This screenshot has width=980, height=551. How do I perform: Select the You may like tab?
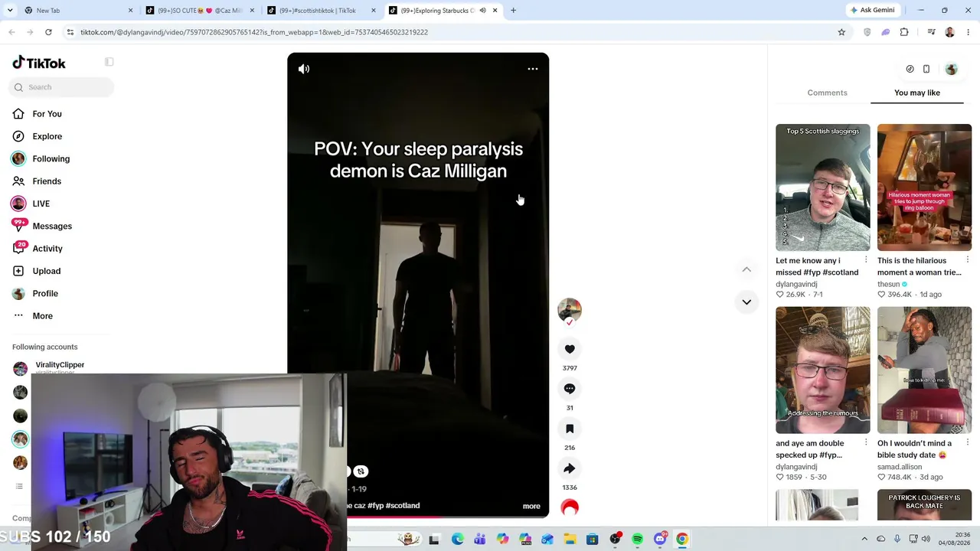[x=917, y=93]
